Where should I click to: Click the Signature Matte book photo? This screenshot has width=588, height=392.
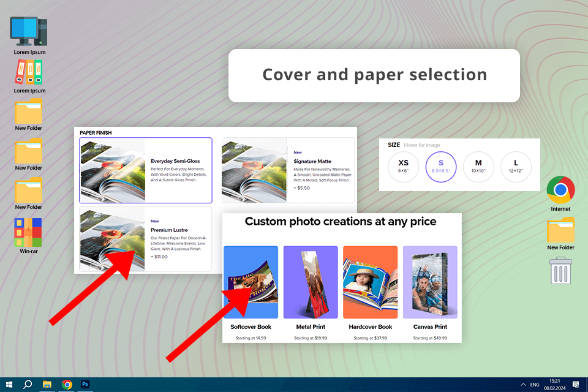pos(254,170)
